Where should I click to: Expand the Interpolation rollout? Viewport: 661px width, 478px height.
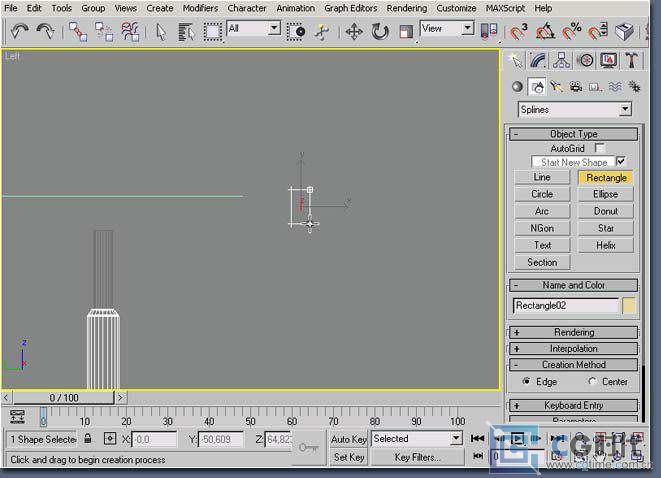tap(573, 349)
